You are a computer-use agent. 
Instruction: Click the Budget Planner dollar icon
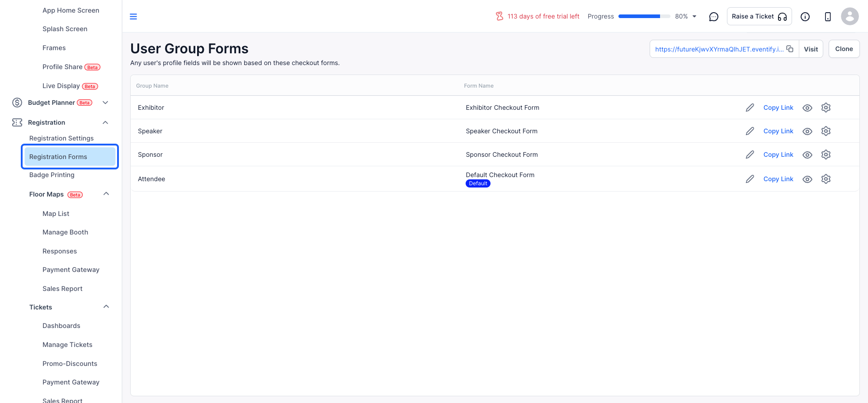(x=17, y=103)
